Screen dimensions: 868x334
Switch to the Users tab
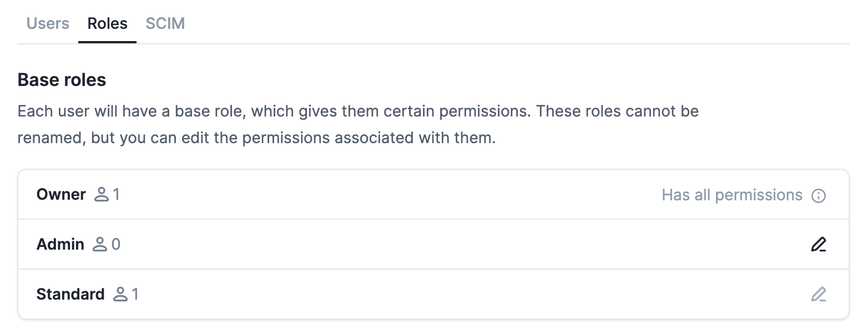pos(48,24)
